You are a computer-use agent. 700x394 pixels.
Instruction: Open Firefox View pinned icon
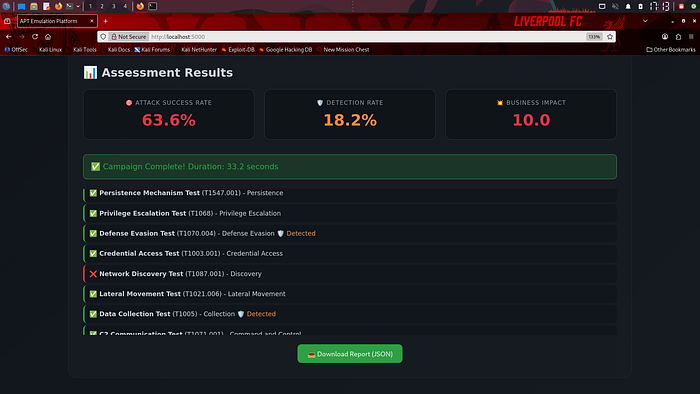pyautogui.click(x=7, y=21)
